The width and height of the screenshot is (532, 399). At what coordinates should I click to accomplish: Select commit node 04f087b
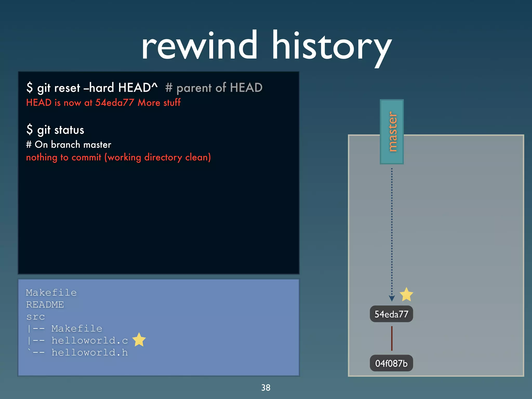tap(391, 363)
